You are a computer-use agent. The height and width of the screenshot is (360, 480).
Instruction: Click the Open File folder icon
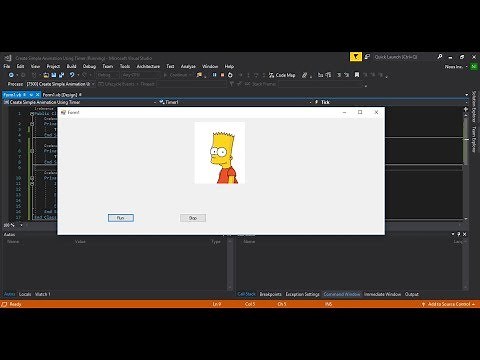46,75
